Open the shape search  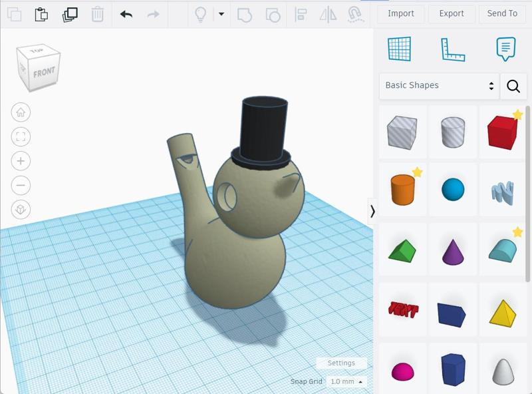[x=514, y=86]
